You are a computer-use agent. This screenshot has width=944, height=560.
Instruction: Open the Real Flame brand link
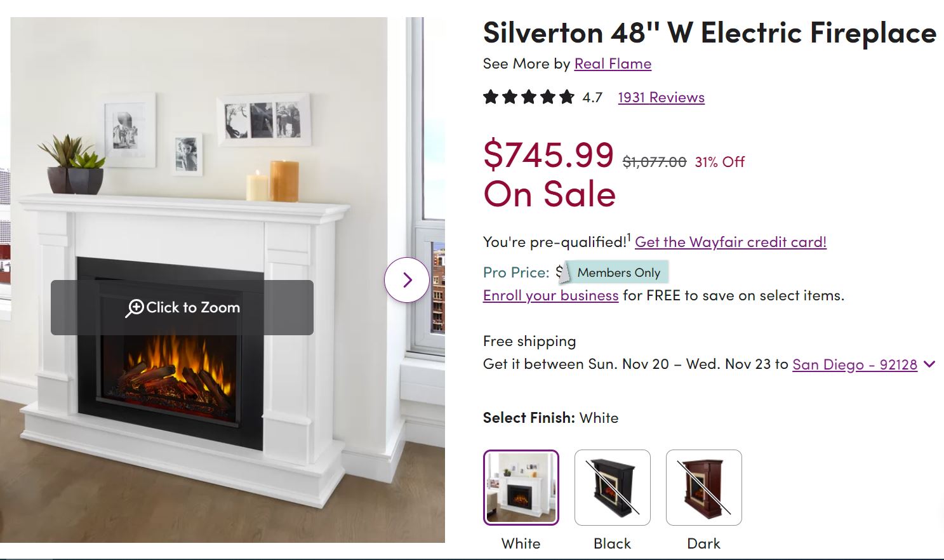(x=613, y=63)
